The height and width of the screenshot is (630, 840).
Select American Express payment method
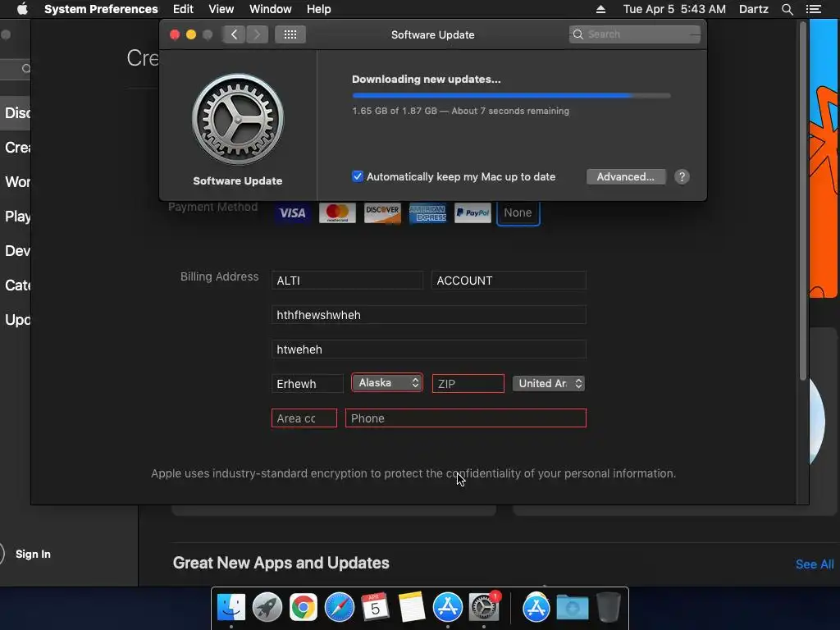click(x=427, y=212)
